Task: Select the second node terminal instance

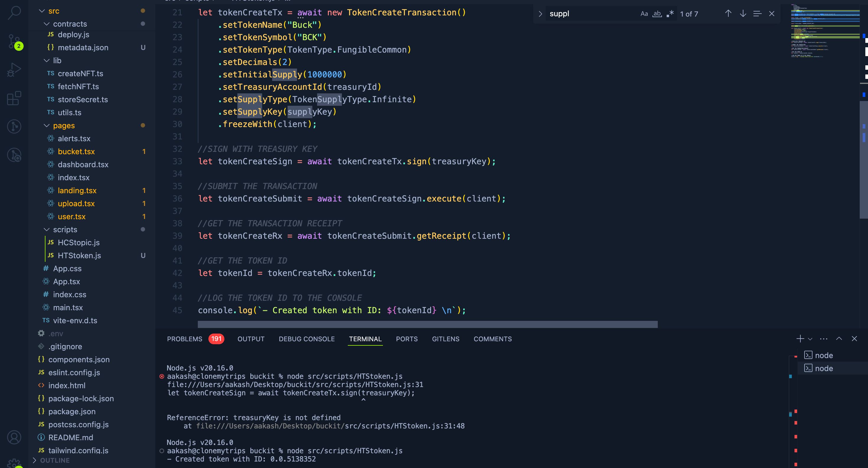Action: 832,368
